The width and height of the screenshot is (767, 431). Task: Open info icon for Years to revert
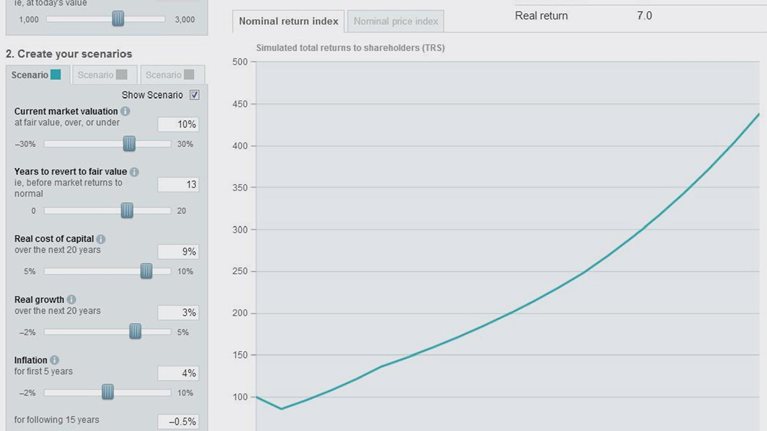tap(134, 172)
